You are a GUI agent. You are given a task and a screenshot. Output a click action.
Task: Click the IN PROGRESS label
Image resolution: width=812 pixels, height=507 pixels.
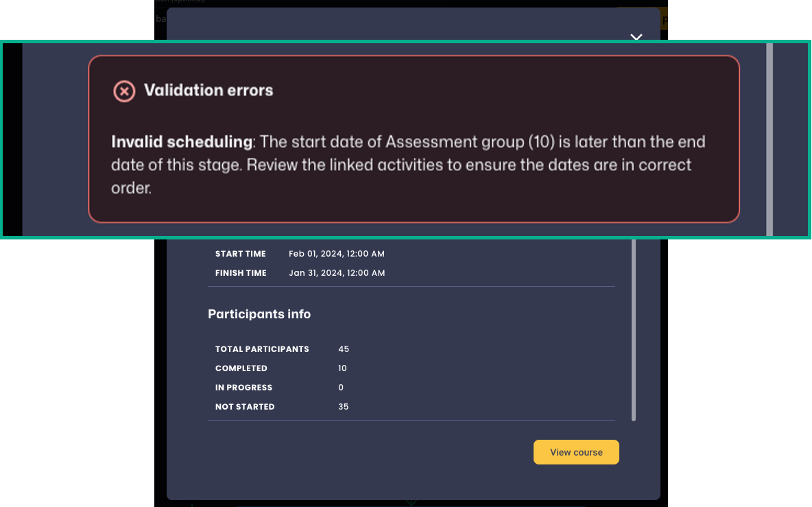click(243, 388)
